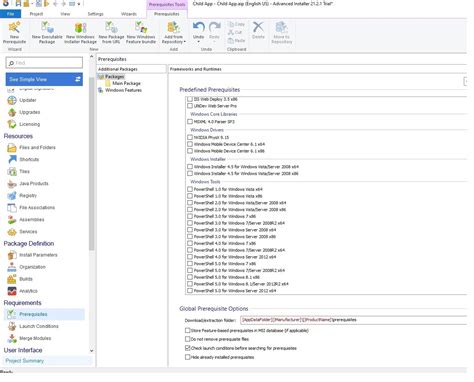Add a New Executable Package
Image resolution: width=474 pixels, height=382 pixels.
pos(47,33)
